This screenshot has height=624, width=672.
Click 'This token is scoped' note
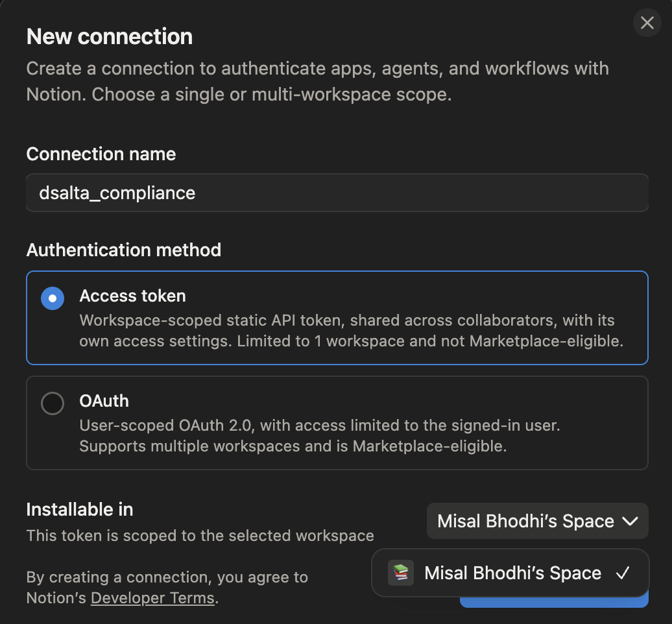point(200,536)
